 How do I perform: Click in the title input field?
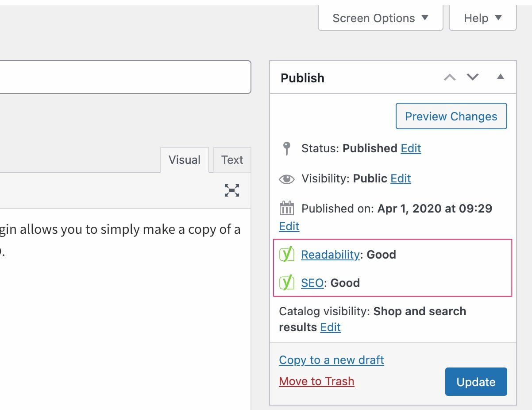coord(124,77)
